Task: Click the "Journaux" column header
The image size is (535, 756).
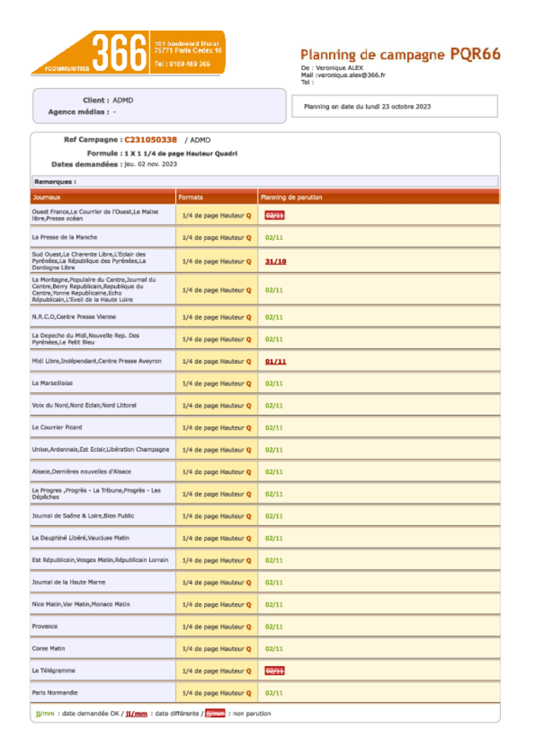Action: coord(47,197)
